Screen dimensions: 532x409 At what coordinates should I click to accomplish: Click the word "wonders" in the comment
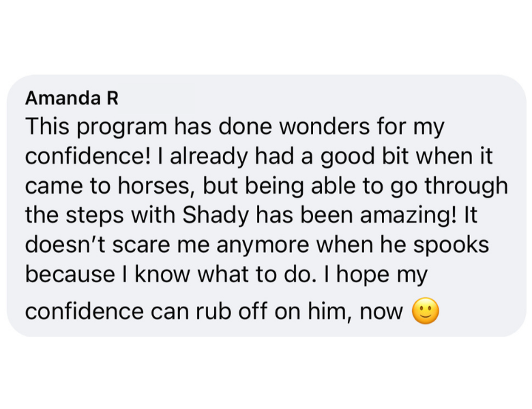[324, 126]
